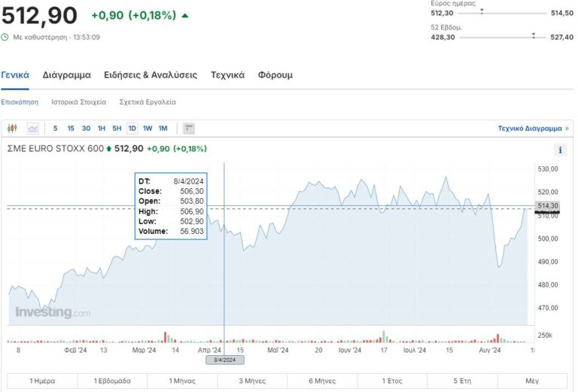Open the Φόρουμ tab
The image size is (578, 392).
coord(275,75)
